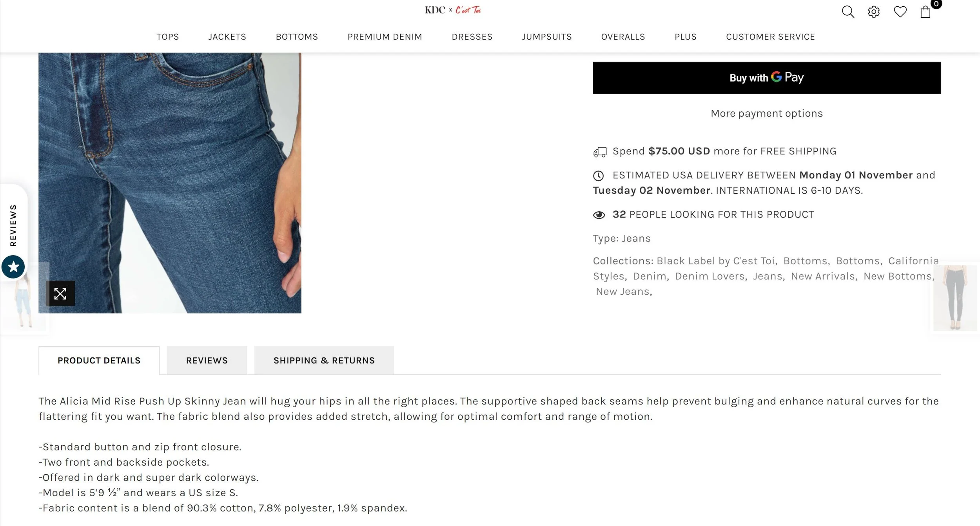Open the shopping bag cart icon

click(x=926, y=12)
